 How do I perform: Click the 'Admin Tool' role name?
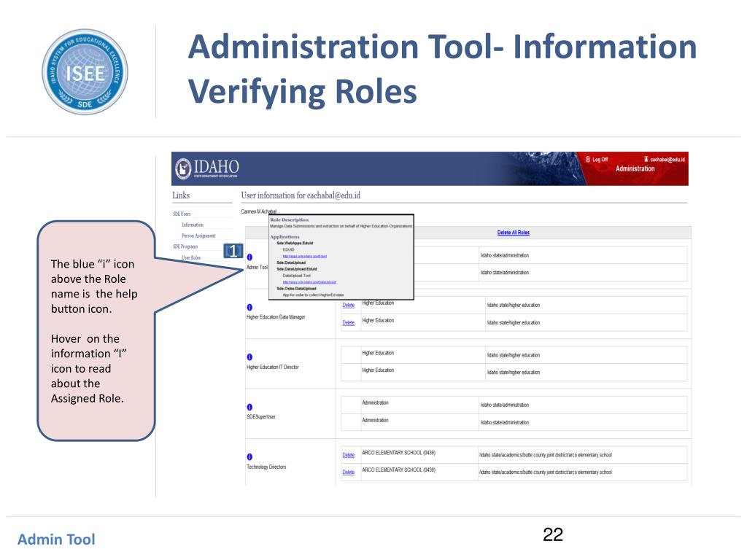[257, 267]
